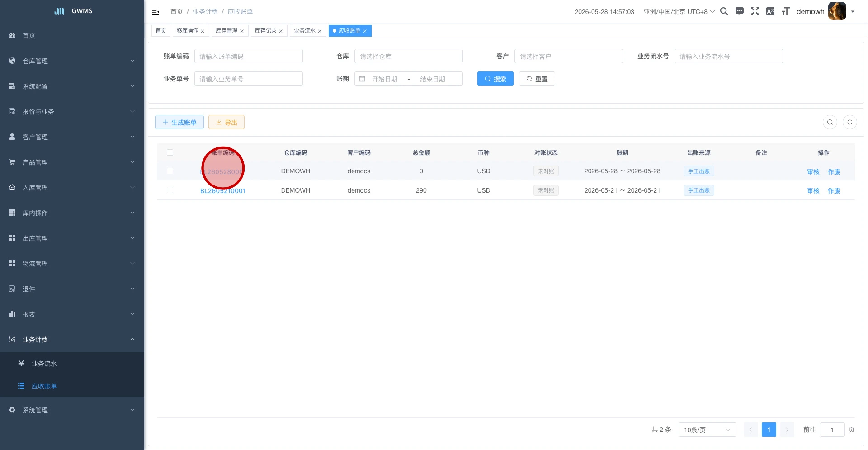
Task: Click the 报表 chart icon
Action: (12, 314)
